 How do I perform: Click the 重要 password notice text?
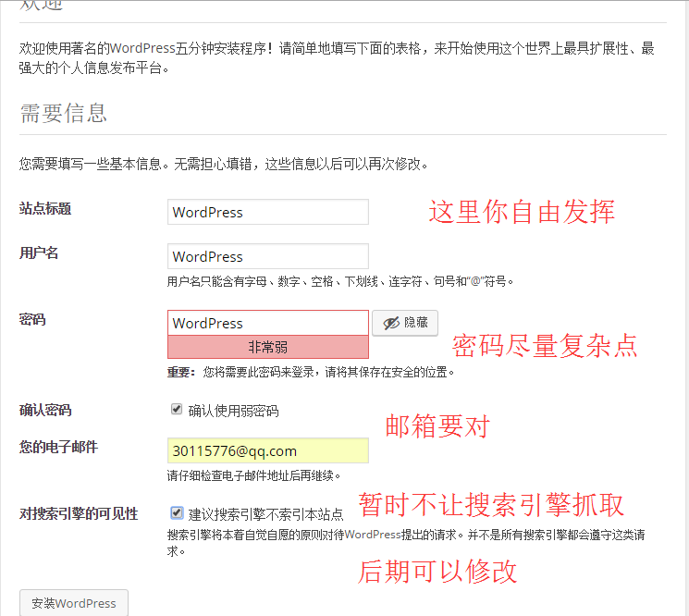point(311,372)
